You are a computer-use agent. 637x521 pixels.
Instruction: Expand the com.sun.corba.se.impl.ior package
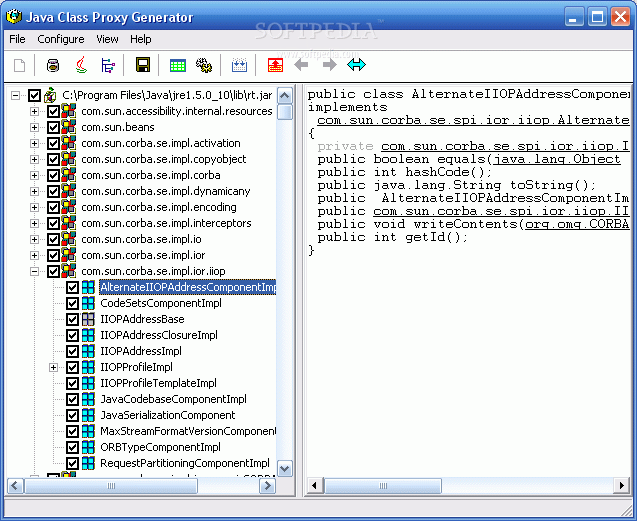point(35,255)
